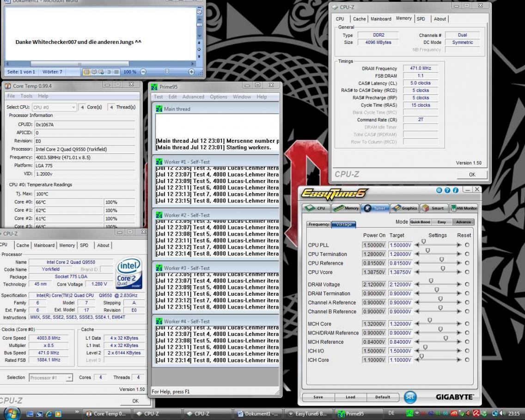The width and height of the screenshot is (525, 420).
Task: Click OK in the CPU-Z Memory window
Action: (x=472, y=174)
